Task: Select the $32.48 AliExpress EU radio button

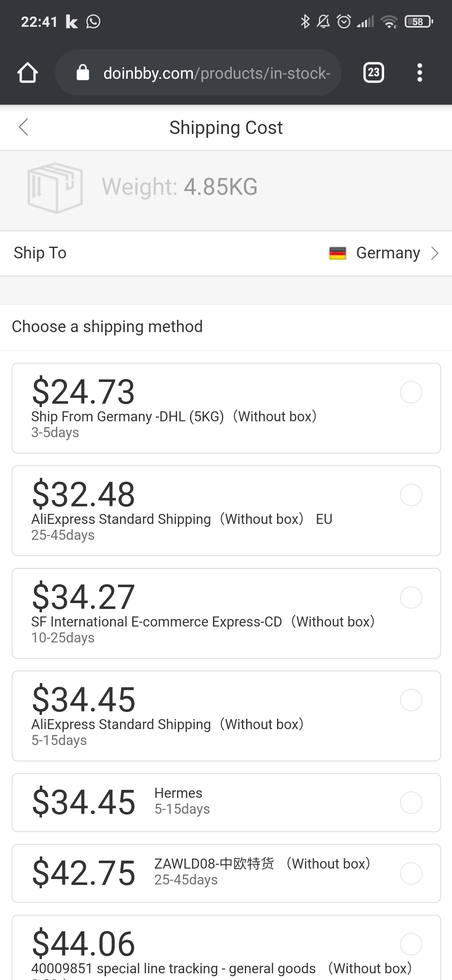Action: tap(411, 495)
